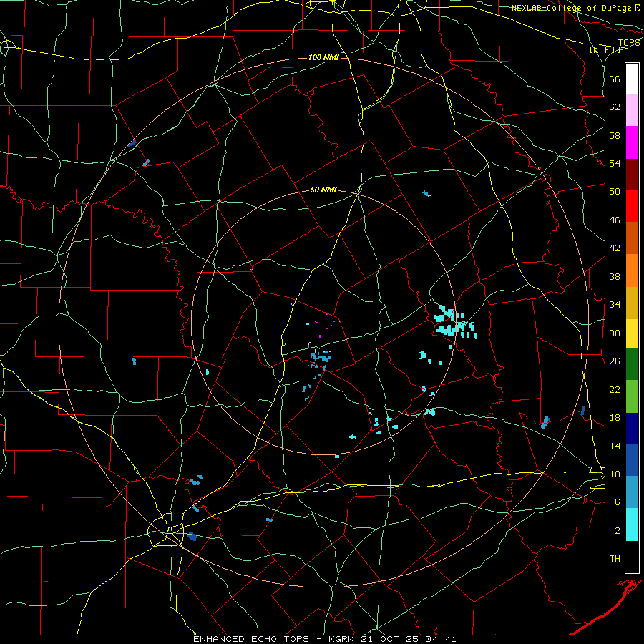Click the "46" legend value
644x644 pixels.
pyautogui.click(x=615, y=220)
